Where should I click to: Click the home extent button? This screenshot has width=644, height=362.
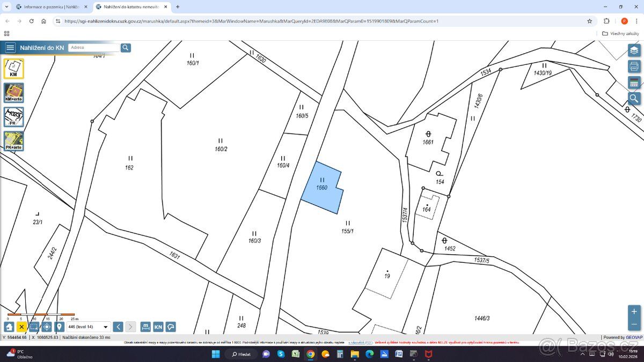9,327
